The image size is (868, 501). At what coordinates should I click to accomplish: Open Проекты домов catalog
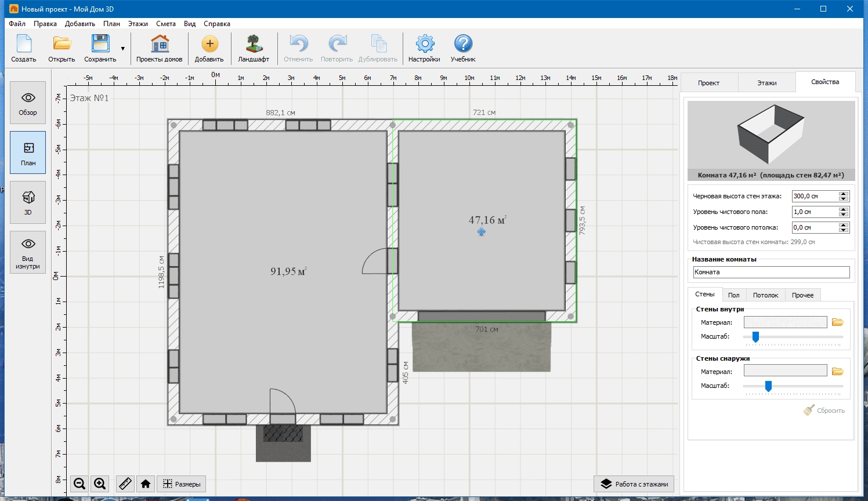(x=159, y=48)
